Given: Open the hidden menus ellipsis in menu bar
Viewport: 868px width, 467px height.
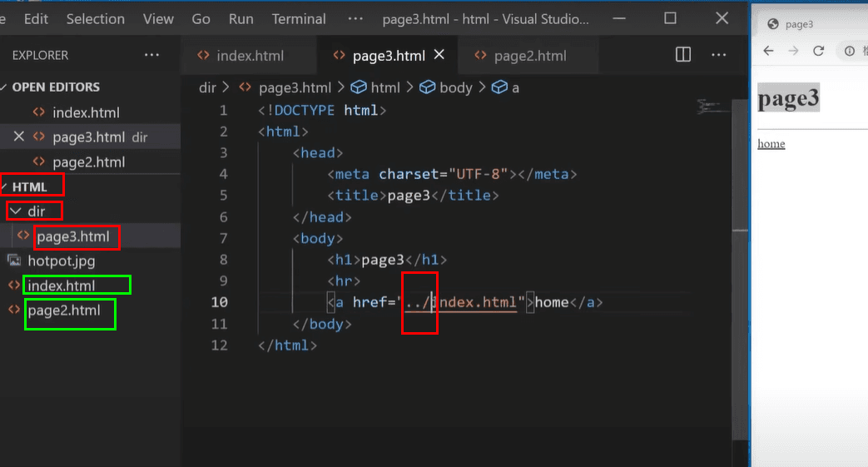Looking at the screenshot, I should tap(355, 18).
